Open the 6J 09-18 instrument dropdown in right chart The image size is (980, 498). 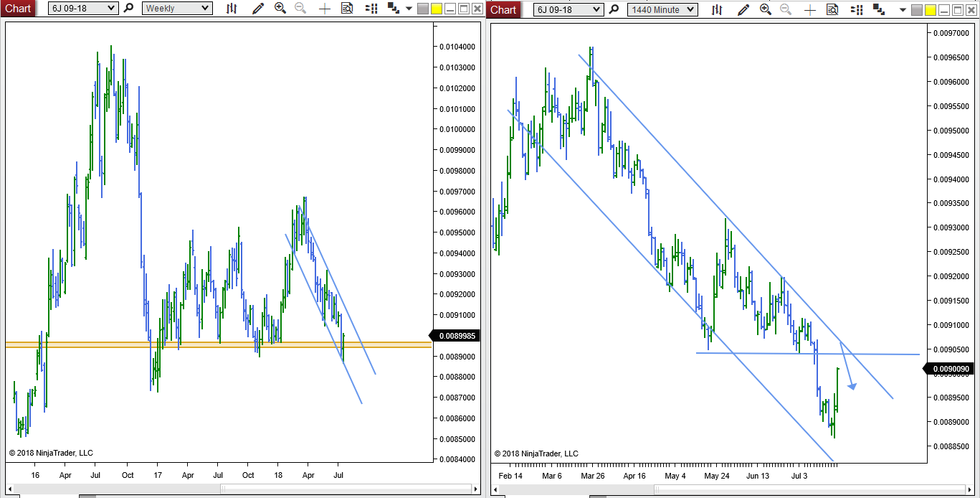coord(569,9)
